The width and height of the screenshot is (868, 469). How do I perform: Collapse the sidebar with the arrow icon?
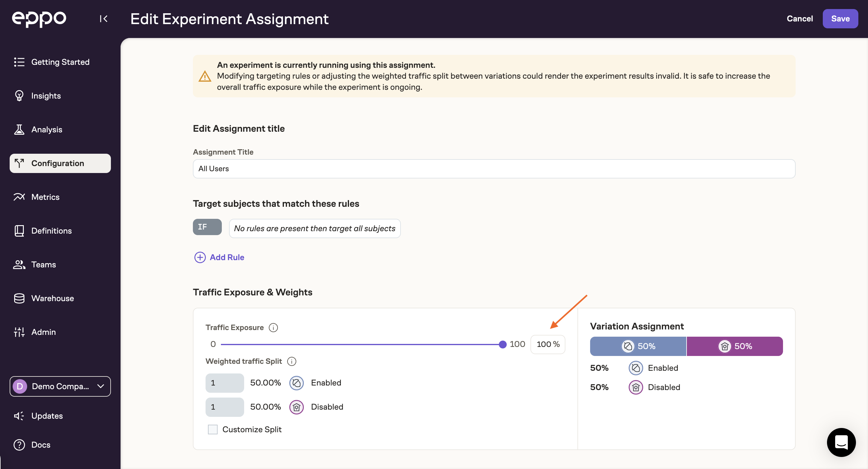coord(103,18)
